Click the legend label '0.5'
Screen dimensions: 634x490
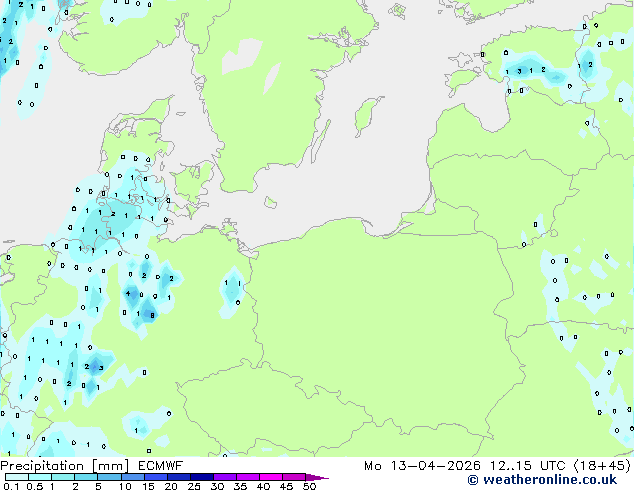[35, 486]
